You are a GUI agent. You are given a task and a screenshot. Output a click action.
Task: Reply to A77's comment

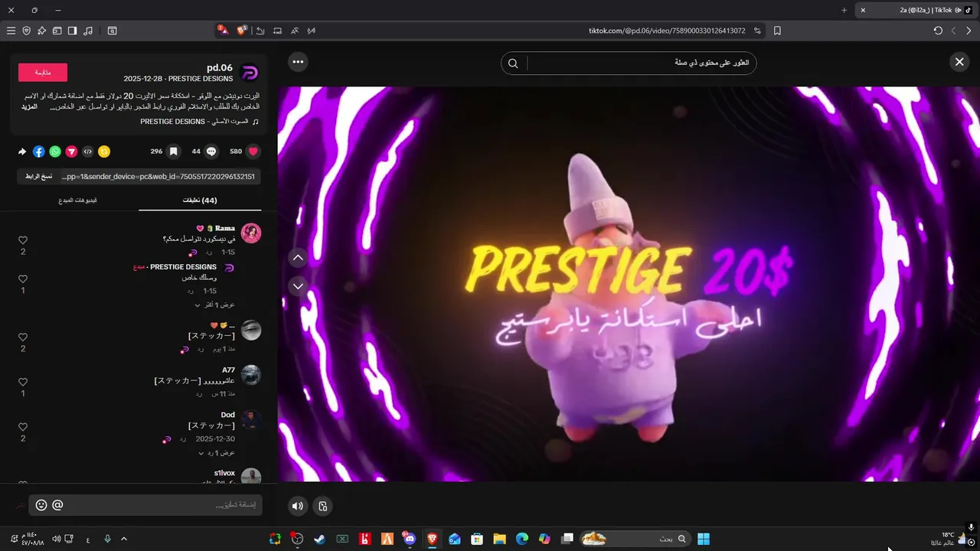[198, 393]
